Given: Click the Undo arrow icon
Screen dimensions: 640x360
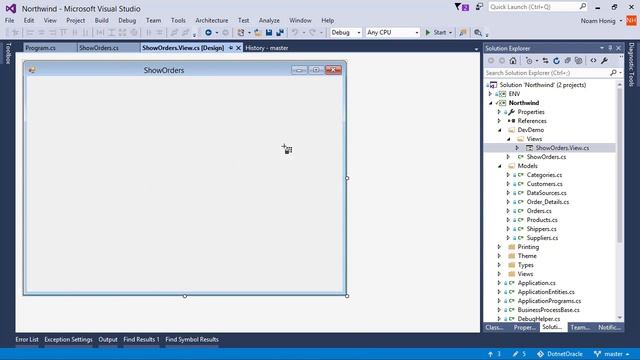Looking at the screenshot, I should (295, 32).
